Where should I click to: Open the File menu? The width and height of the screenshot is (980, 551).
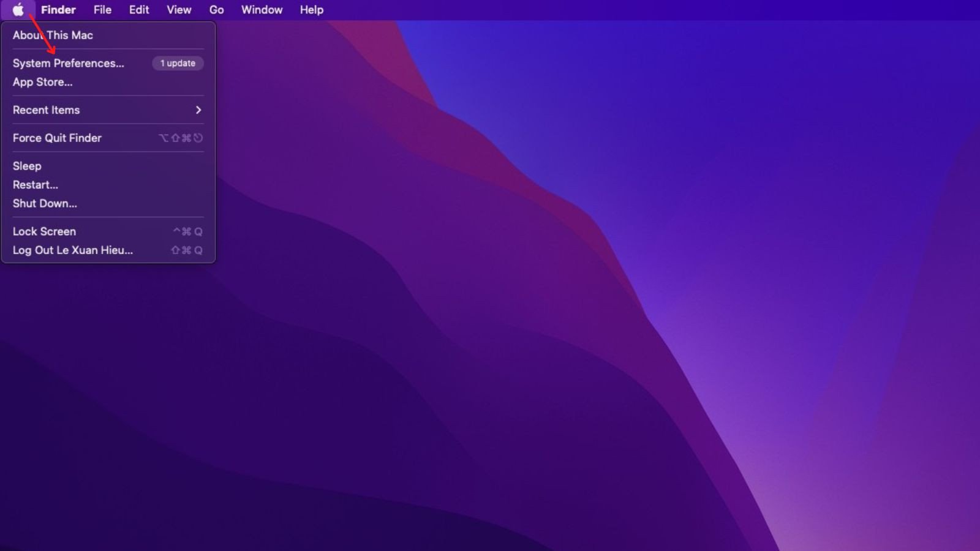(102, 10)
